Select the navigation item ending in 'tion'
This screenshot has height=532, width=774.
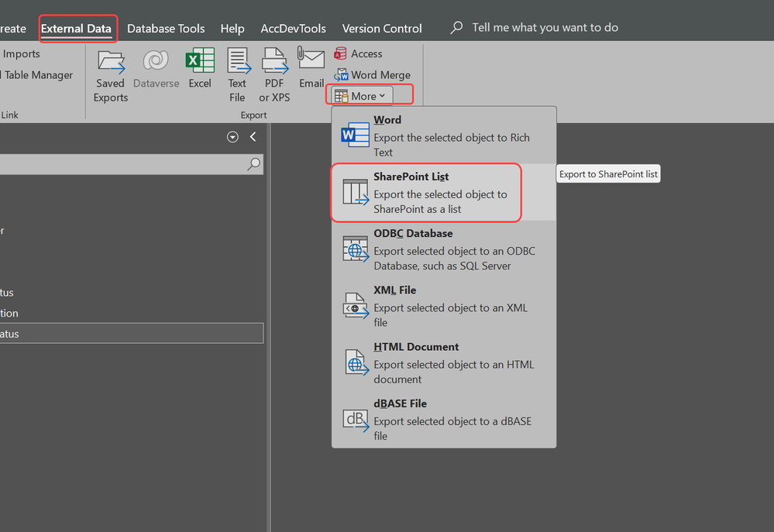[x=131, y=313]
